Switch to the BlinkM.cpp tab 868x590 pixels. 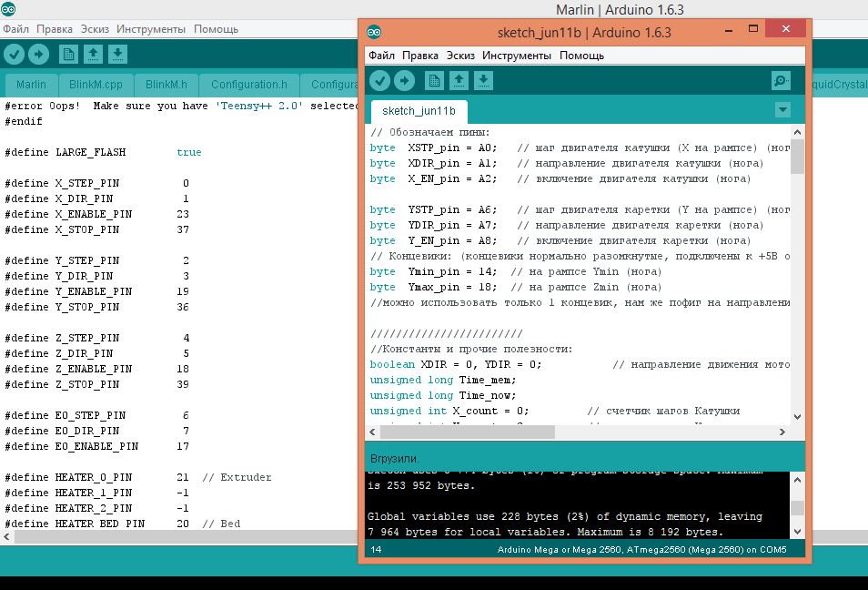tap(96, 85)
